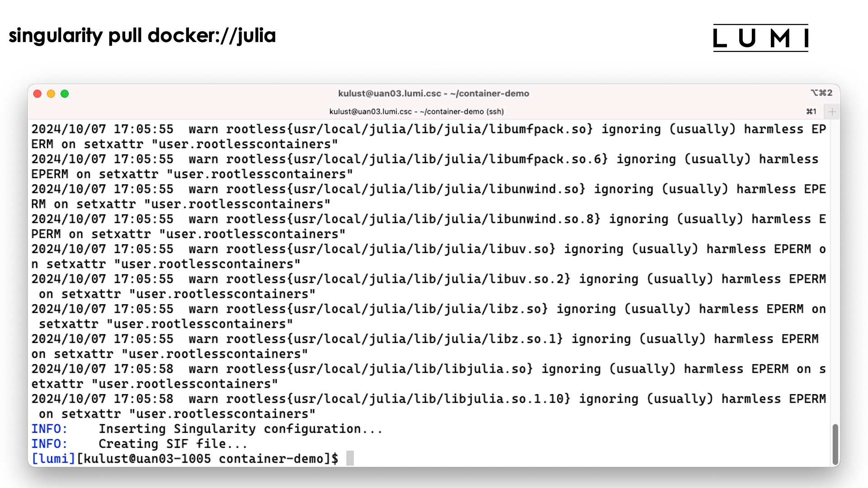The width and height of the screenshot is (868, 488).
Task: Click the plus icon to add a new terminal tab
Action: pos(832,112)
